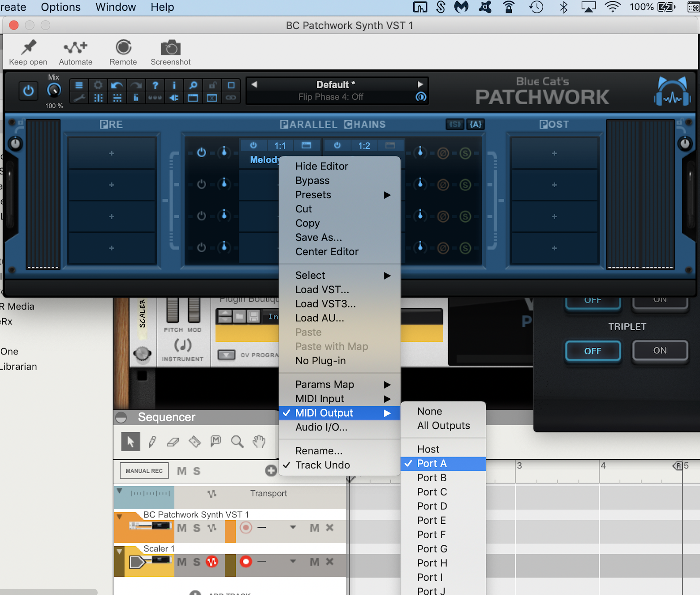700x595 pixels.
Task: Select next preset with right arrow
Action: click(x=420, y=84)
